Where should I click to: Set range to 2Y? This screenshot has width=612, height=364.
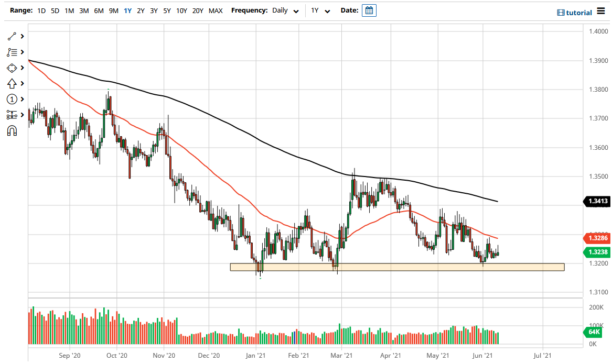pos(141,11)
